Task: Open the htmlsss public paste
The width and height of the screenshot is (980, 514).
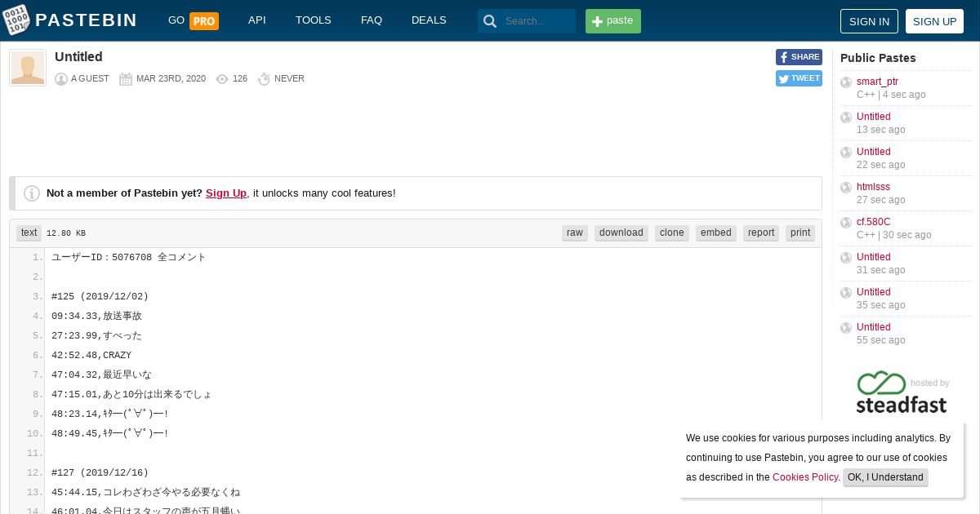Action: (x=873, y=187)
